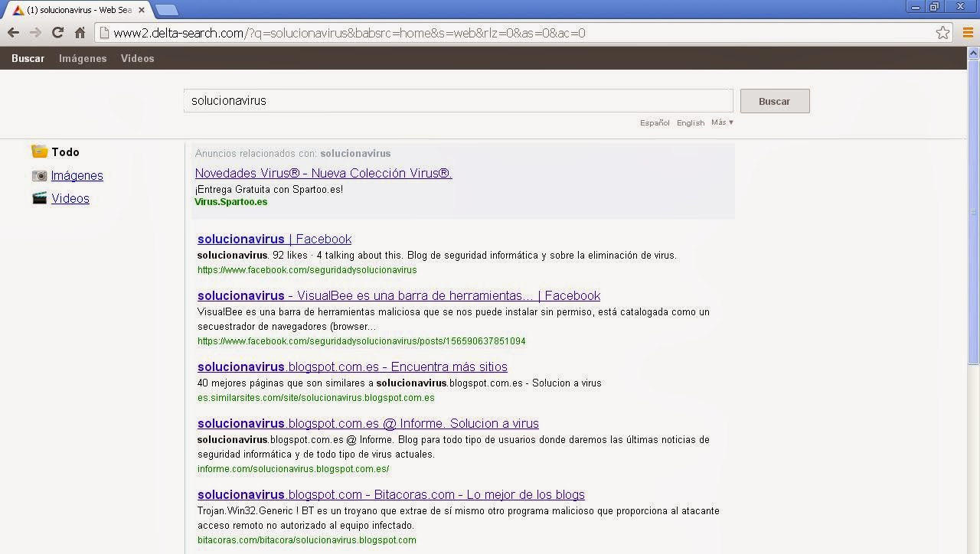
Task: Open the Encuentra más sitios result
Action: 352,367
